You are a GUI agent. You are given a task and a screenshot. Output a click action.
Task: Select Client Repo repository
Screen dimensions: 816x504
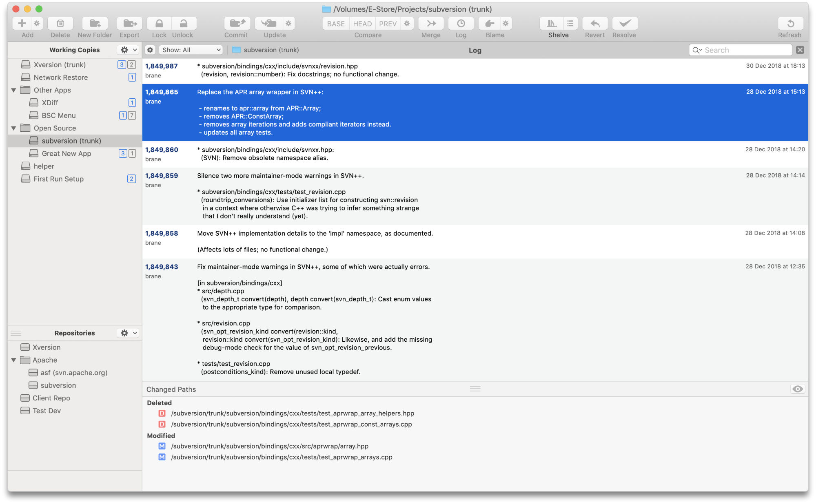pos(75,398)
